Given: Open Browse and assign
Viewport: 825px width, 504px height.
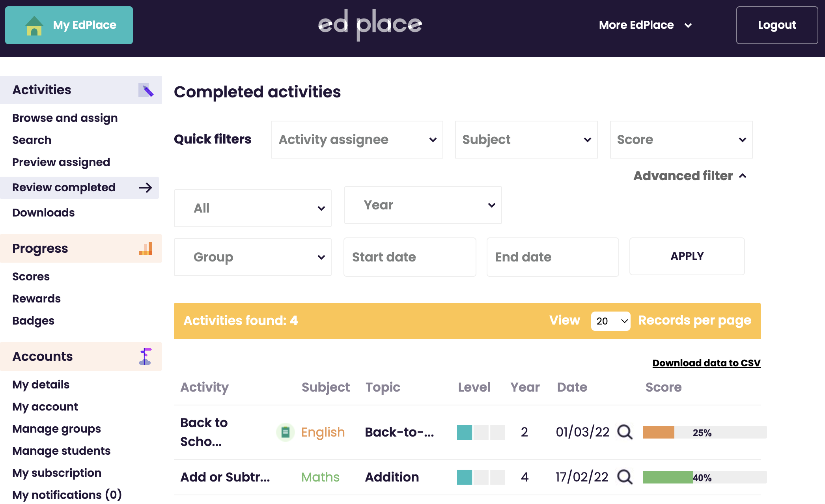Looking at the screenshot, I should 65,118.
